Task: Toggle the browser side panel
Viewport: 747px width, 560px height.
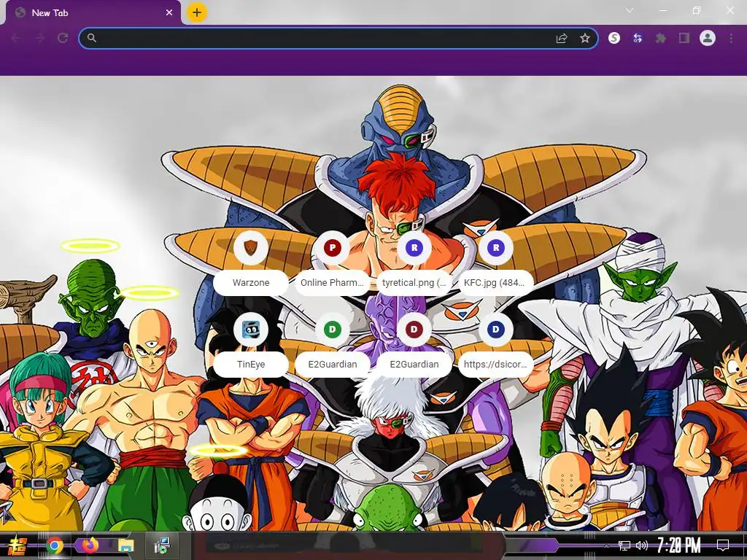Action: (684, 38)
